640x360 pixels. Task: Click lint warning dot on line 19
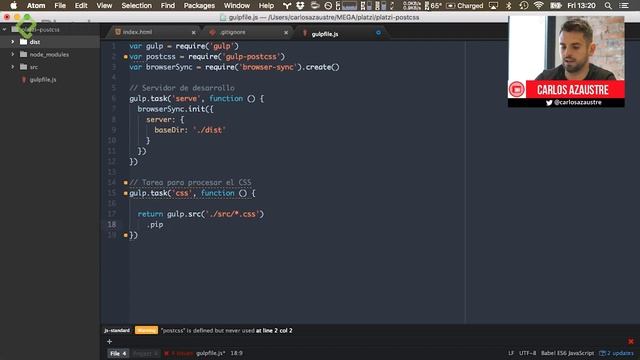(x=125, y=235)
